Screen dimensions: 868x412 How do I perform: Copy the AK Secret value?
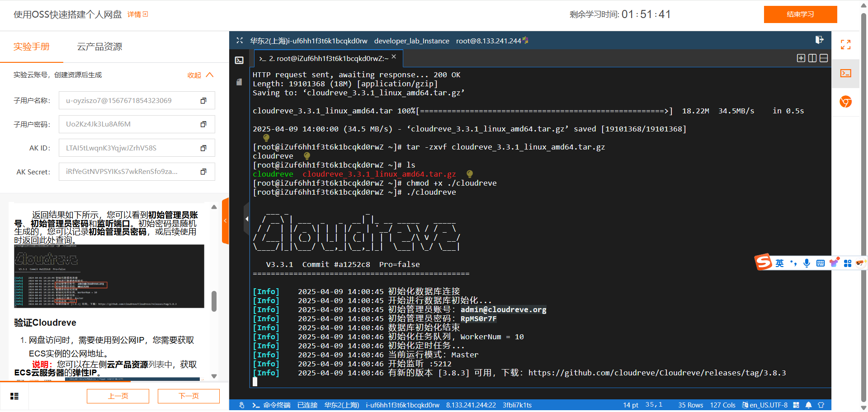tap(203, 172)
